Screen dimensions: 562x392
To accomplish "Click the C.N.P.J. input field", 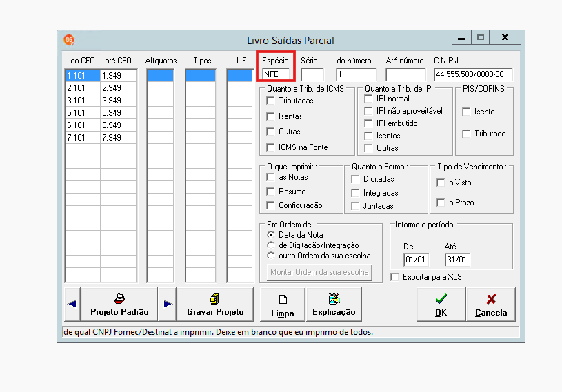I will pyautogui.click(x=473, y=74).
